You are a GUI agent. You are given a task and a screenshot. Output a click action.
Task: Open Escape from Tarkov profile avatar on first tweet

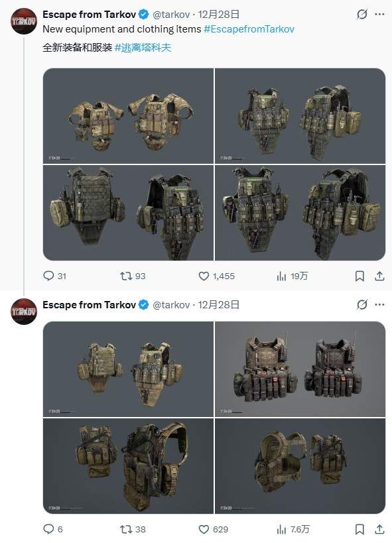coord(24,21)
